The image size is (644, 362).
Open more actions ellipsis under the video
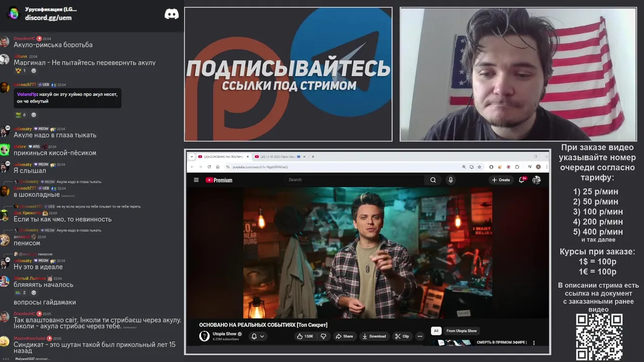(420, 336)
